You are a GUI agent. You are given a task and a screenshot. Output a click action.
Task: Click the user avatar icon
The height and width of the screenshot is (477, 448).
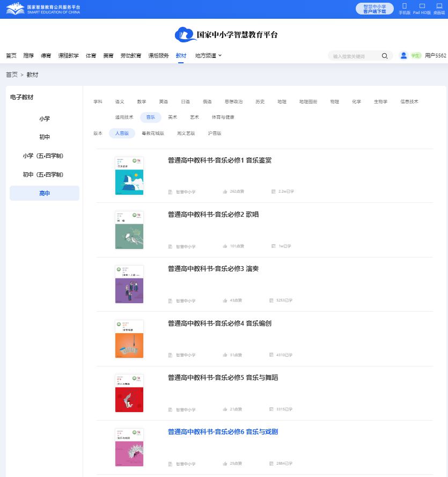coord(403,55)
